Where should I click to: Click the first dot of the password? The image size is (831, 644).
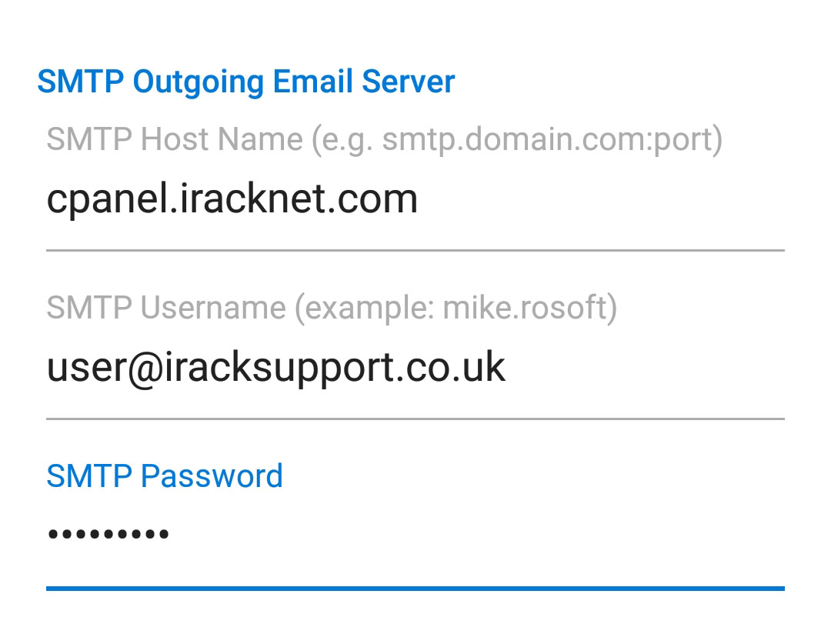[52, 534]
